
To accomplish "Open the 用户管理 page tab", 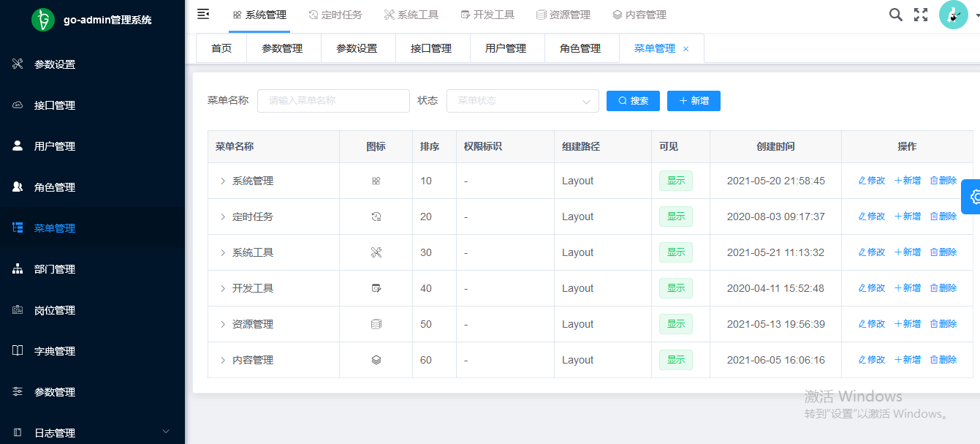I will click(506, 48).
